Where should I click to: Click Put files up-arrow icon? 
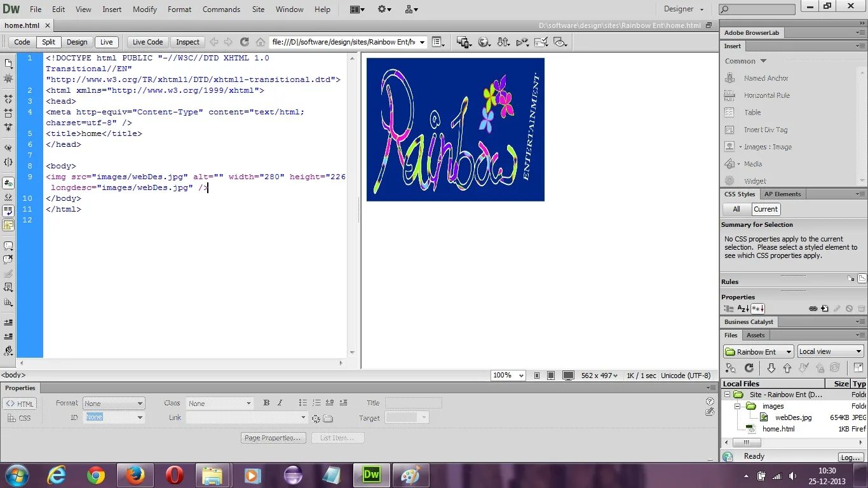click(787, 368)
